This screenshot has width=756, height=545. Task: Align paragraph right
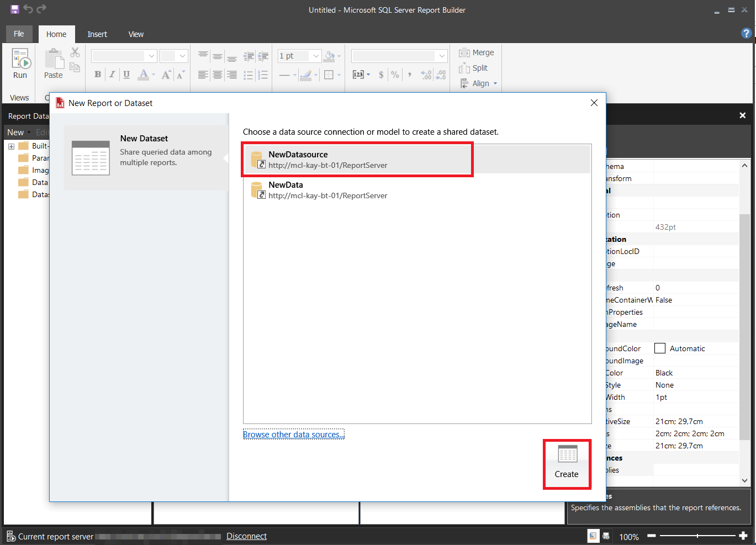point(232,75)
